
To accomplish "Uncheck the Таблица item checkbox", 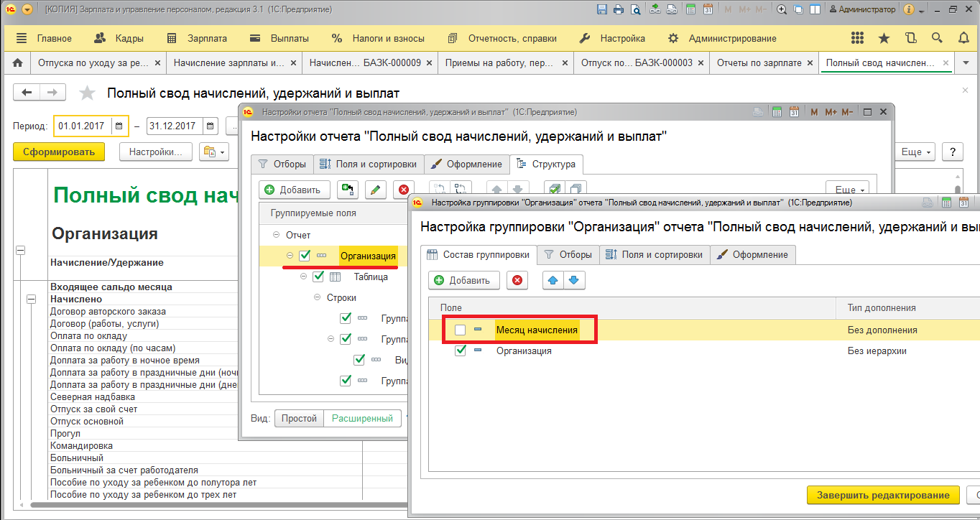I will [x=319, y=277].
